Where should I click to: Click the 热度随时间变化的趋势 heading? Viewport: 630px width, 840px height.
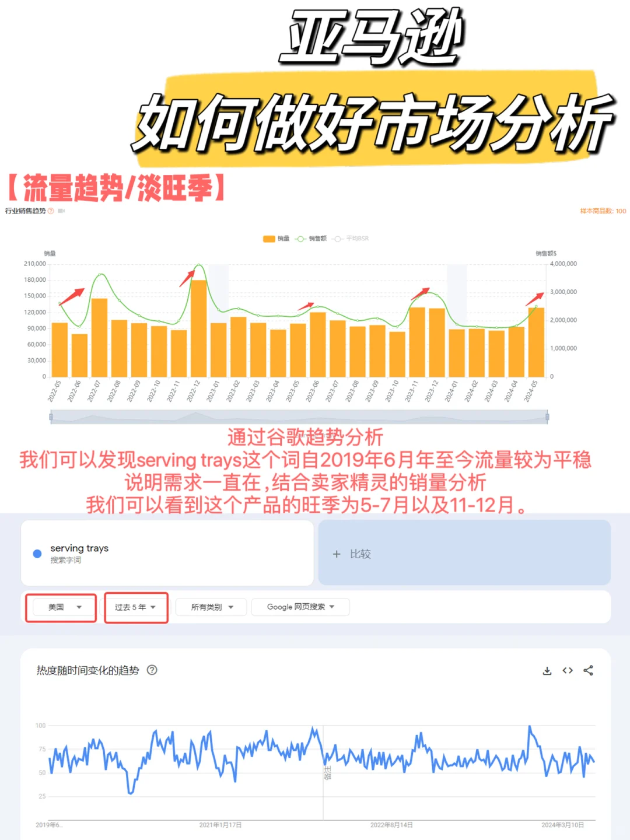pos(88,670)
